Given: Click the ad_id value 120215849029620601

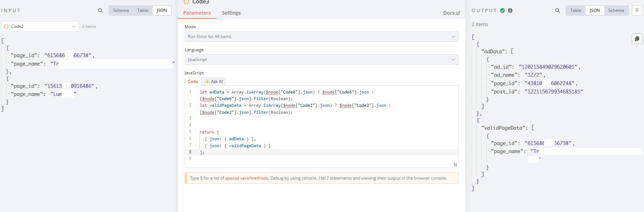Looking at the screenshot, I should [x=548, y=67].
